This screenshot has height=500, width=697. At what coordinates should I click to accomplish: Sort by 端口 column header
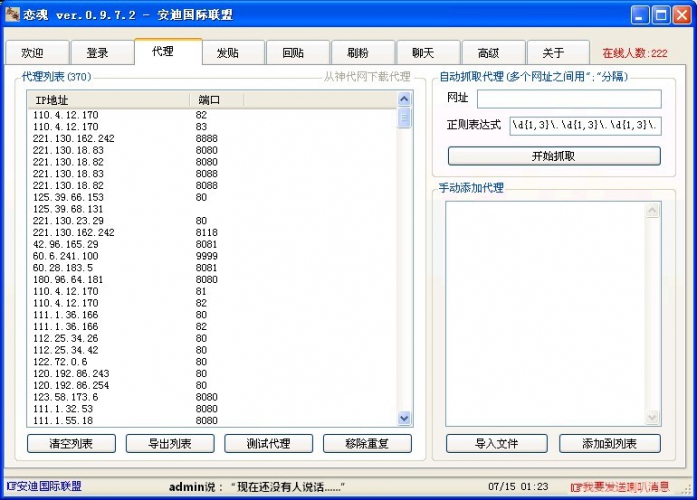[x=217, y=100]
